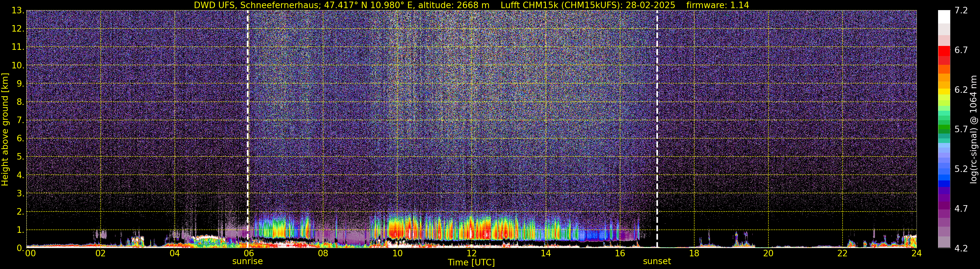The width and height of the screenshot is (980, 269).
Task: Click the 6. height tick label
Action: point(20,139)
